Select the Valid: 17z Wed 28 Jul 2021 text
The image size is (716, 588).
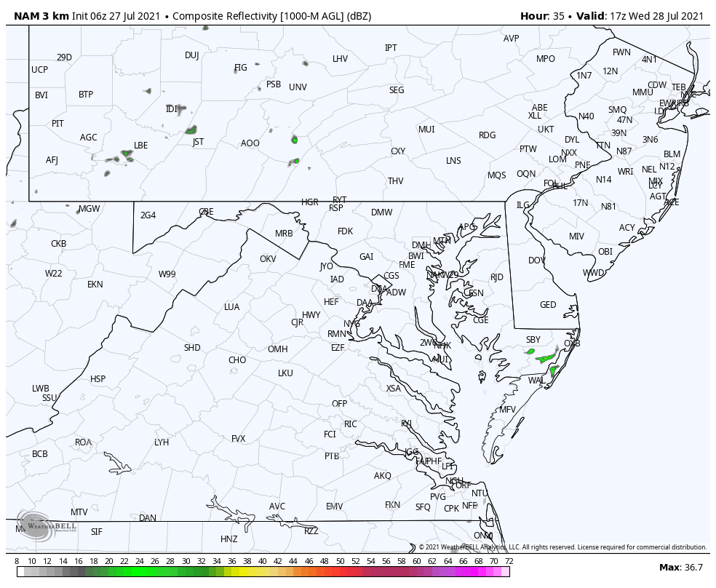(x=640, y=16)
